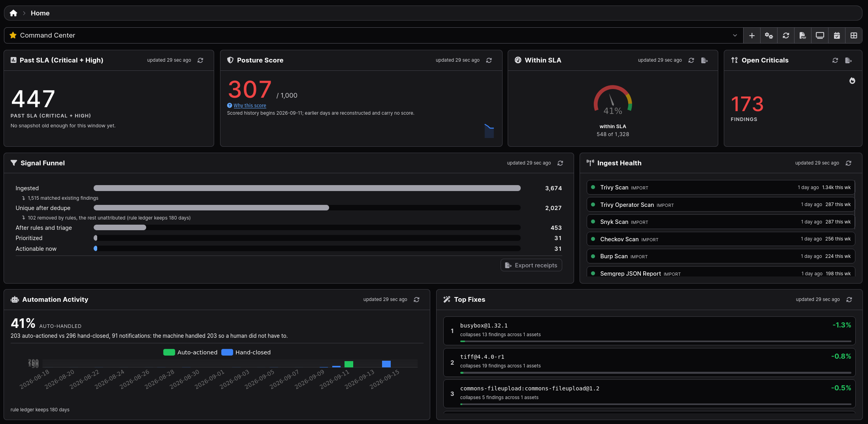Click the 41% within SLA gauge
The image size is (868, 424).
tap(613, 100)
